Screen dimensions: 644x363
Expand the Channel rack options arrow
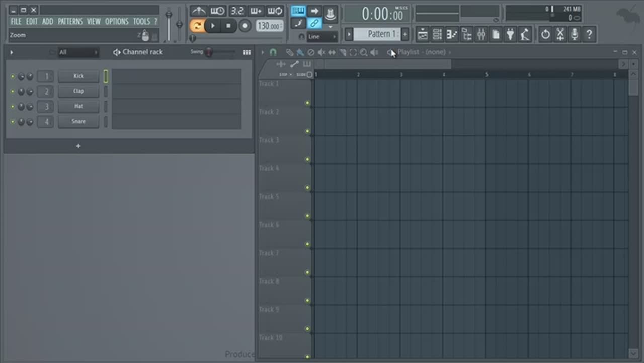pyautogui.click(x=12, y=52)
